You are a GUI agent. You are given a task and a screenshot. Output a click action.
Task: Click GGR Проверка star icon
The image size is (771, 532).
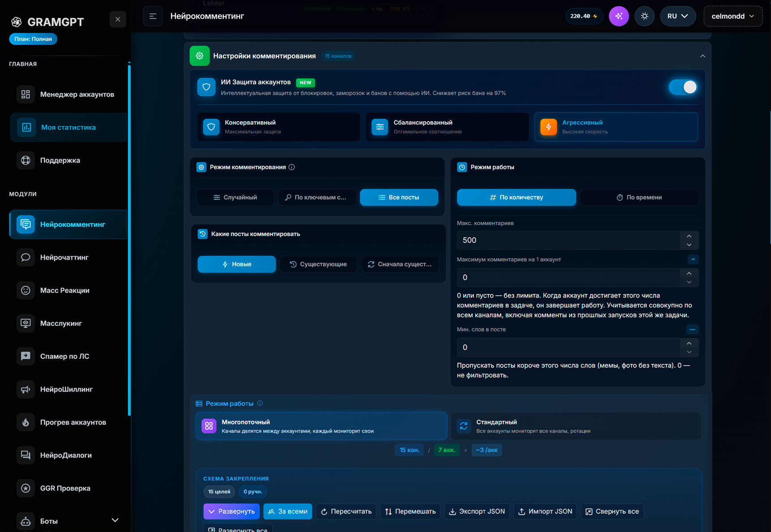pyautogui.click(x=26, y=488)
